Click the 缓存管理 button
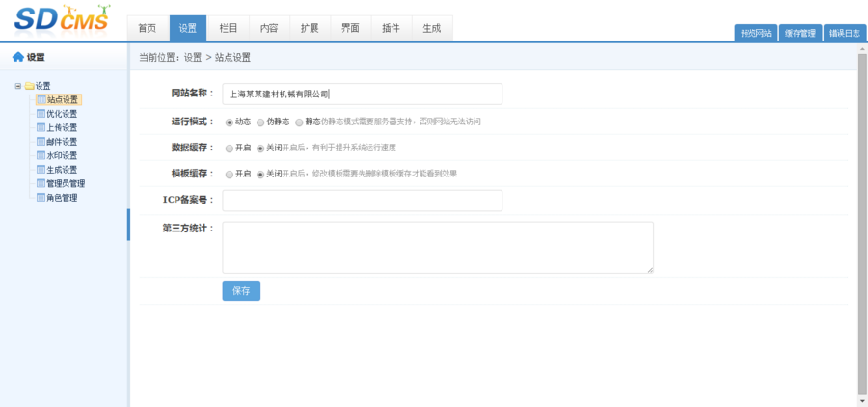868x407 pixels. coord(800,33)
